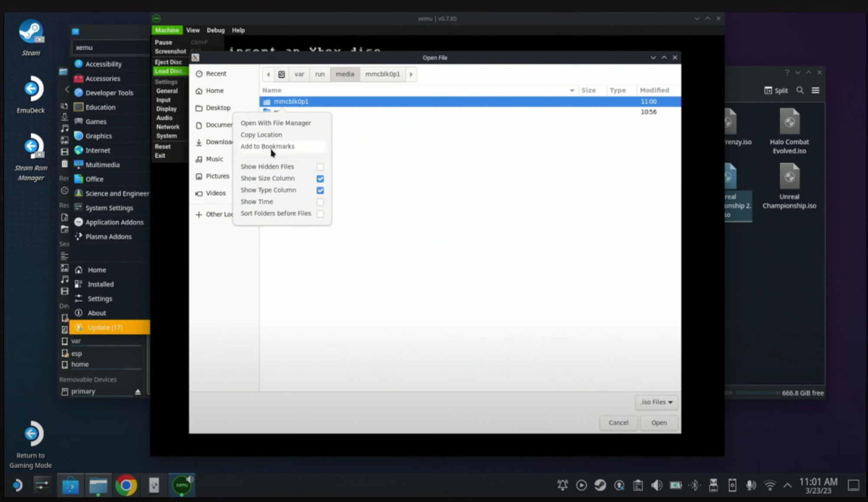
Task: Click the mmcblk0p1 breadcrumb button
Action: click(382, 74)
